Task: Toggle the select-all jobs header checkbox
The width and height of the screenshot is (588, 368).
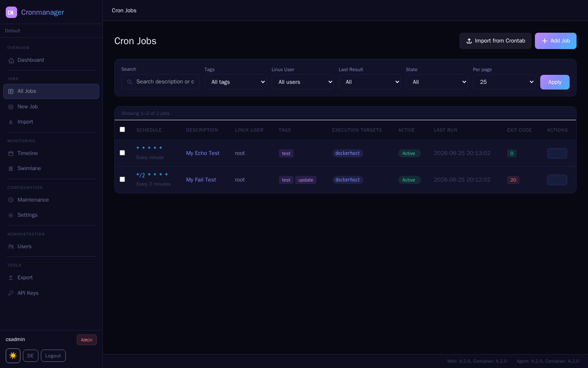Action: point(122,130)
